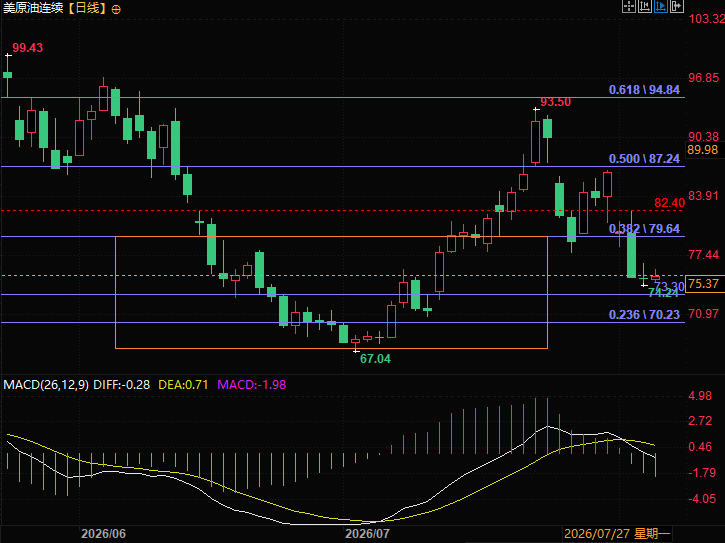Click the boxed 75.37 current price tag
The image size is (725, 543).
705,284
